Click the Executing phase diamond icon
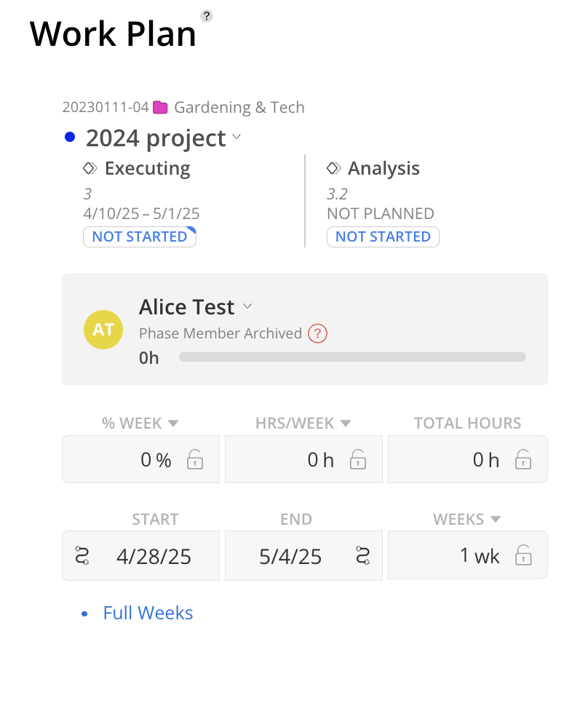The image size is (588, 719). click(x=90, y=168)
